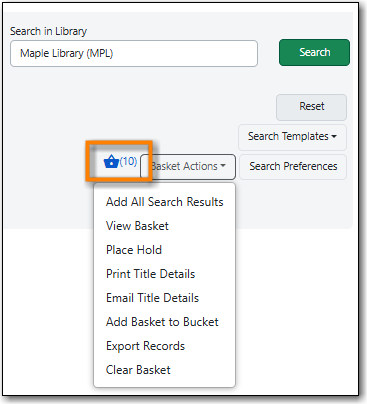367x404 pixels.
Task: Choose Export Records option
Action: coord(145,346)
